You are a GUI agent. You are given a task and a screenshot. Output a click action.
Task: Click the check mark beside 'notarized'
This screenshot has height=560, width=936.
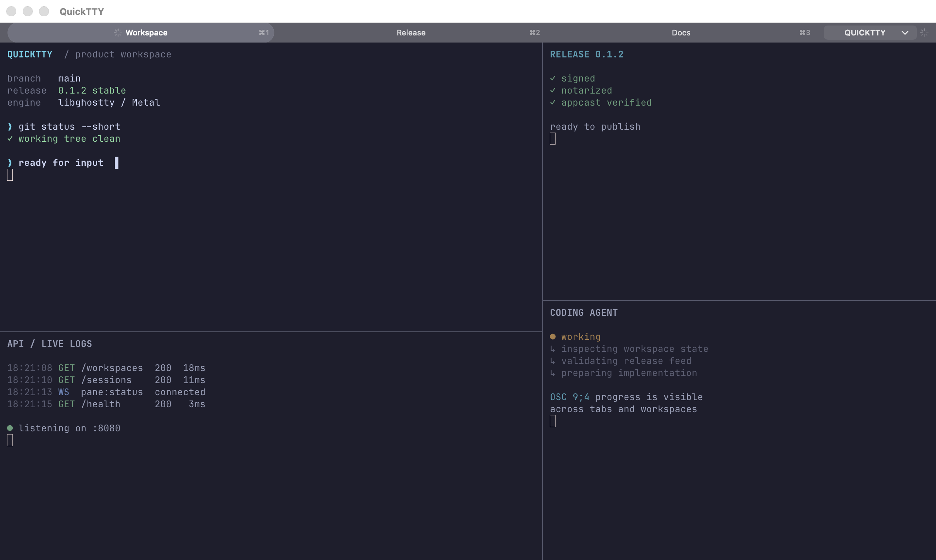click(552, 91)
